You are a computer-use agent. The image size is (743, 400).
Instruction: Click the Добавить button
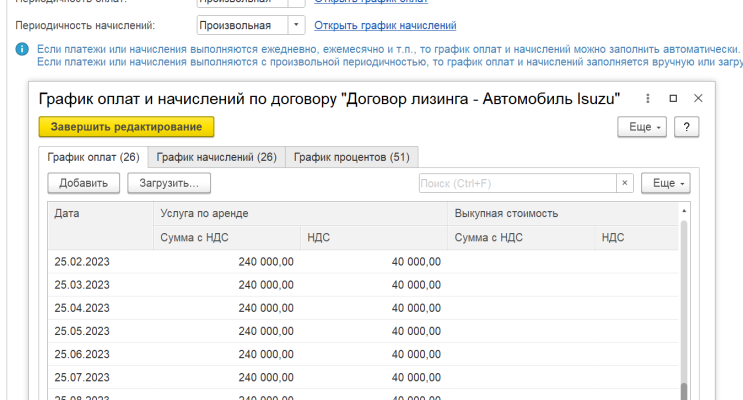pos(84,183)
